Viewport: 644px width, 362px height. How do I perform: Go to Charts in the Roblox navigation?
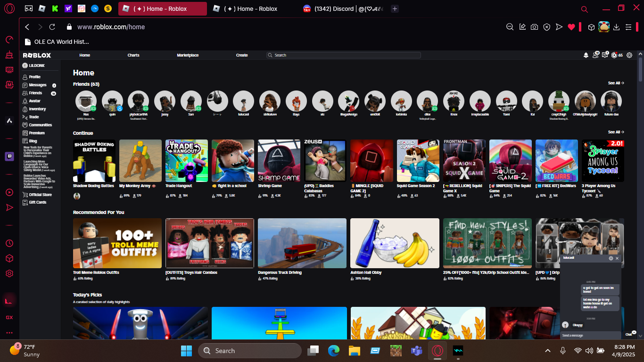(x=133, y=55)
